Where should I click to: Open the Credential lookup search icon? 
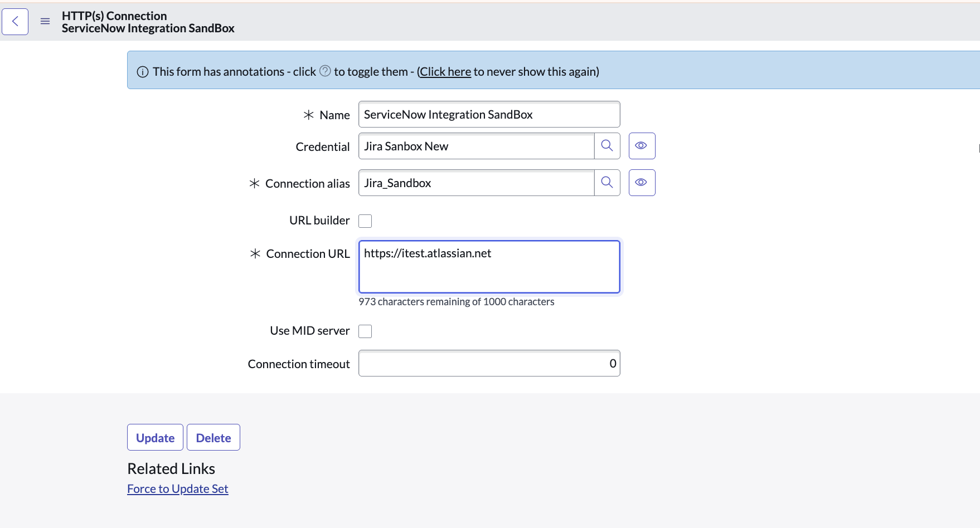pyautogui.click(x=607, y=146)
